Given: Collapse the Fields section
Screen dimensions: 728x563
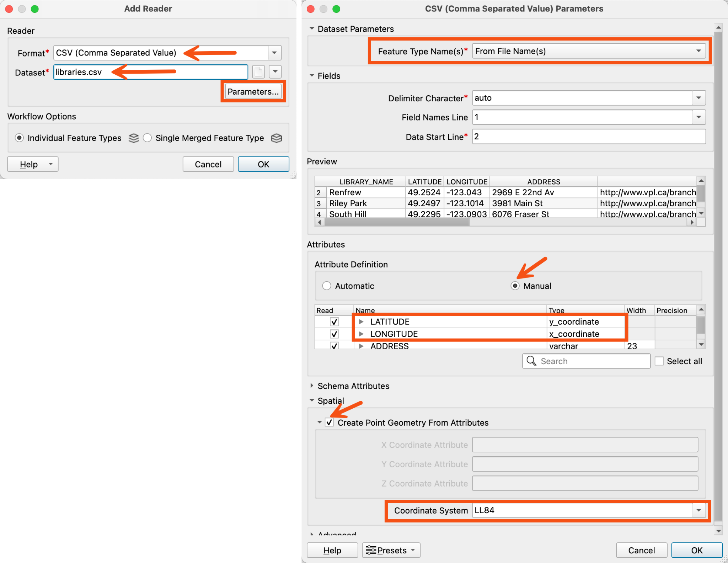Looking at the screenshot, I should tap(312, 75).
